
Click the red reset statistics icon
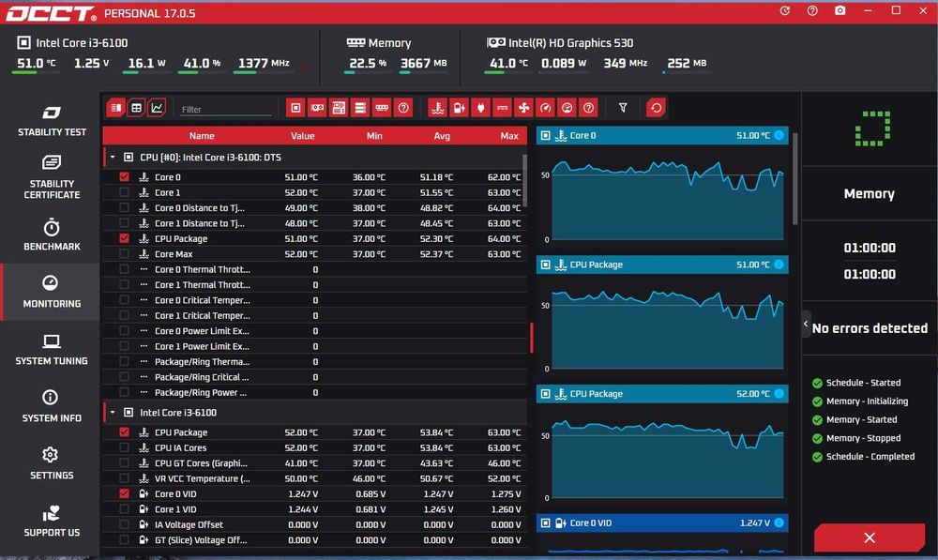657,108
